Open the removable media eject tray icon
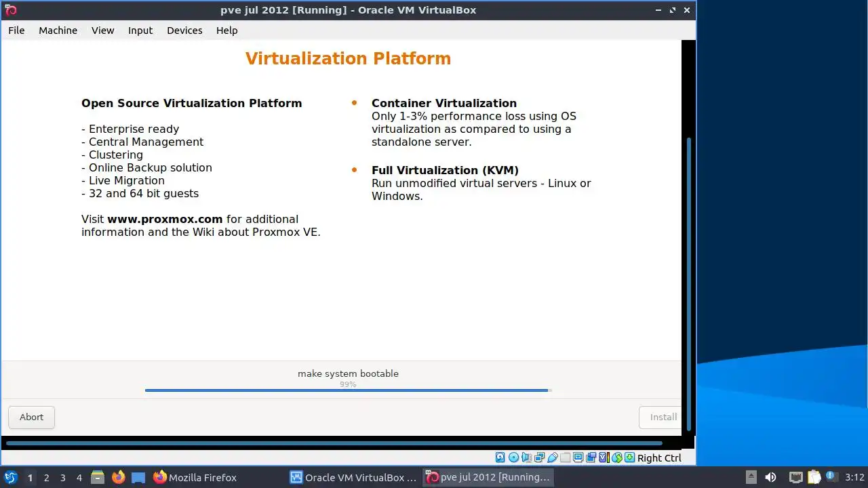The width and height of the screenshot is (868, 488). pos(751,477)
